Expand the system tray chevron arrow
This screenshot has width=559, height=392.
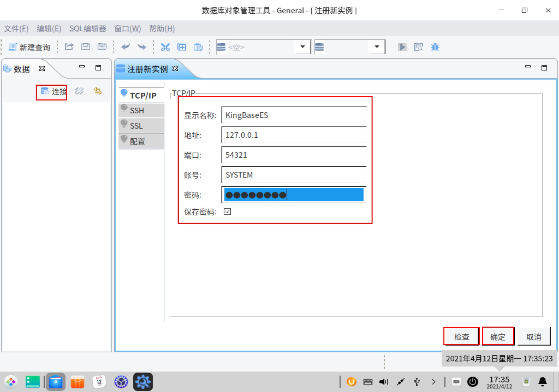[x=433, y=382]
